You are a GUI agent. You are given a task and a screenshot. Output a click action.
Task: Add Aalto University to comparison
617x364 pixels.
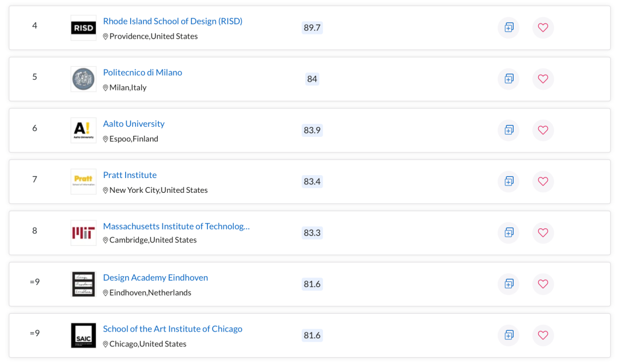[509, 130]
